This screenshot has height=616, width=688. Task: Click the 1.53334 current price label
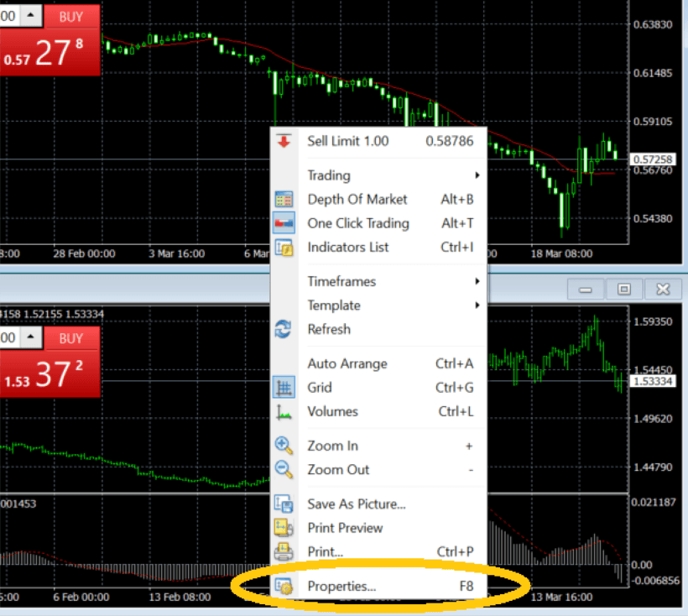653,381
